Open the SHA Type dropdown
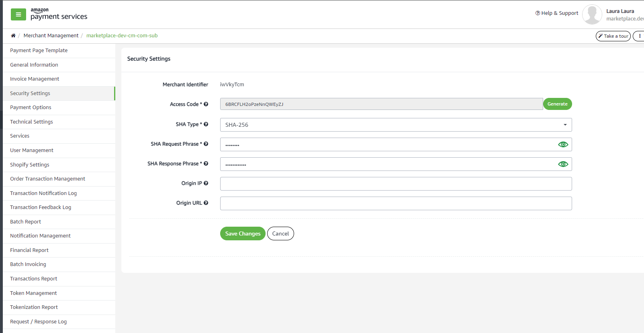 tap(396, 125)
